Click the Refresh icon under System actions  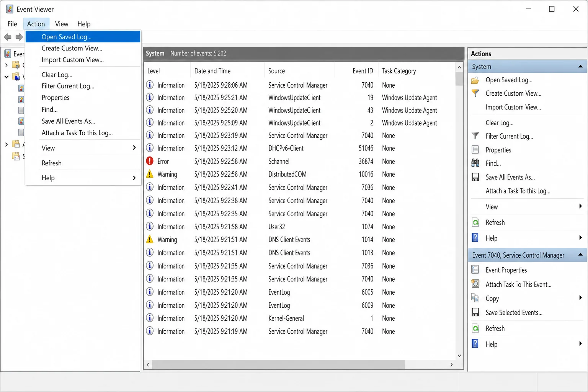475,222
